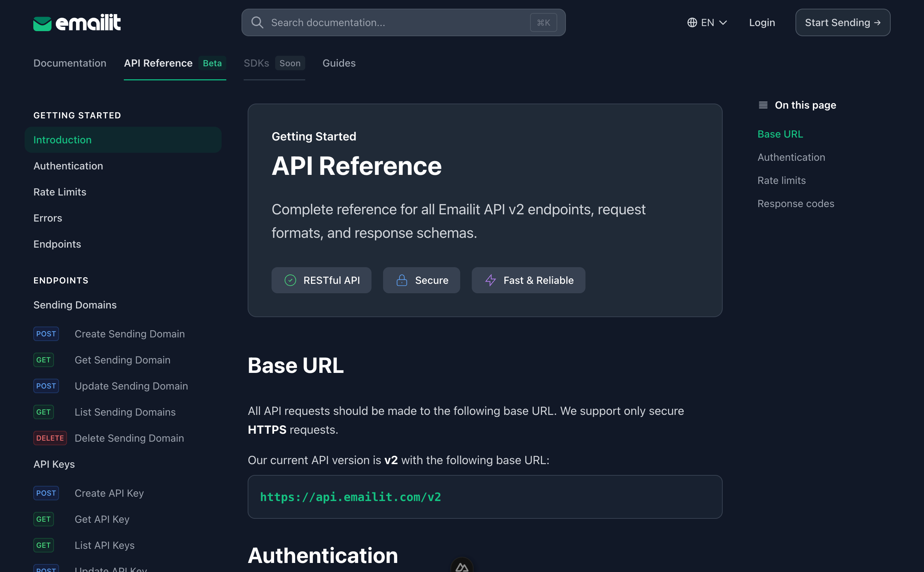Image resolution: width=924 pixels, height=572 pixels.
Task: Click the emailit envelope logo
Action: point(43,22)
